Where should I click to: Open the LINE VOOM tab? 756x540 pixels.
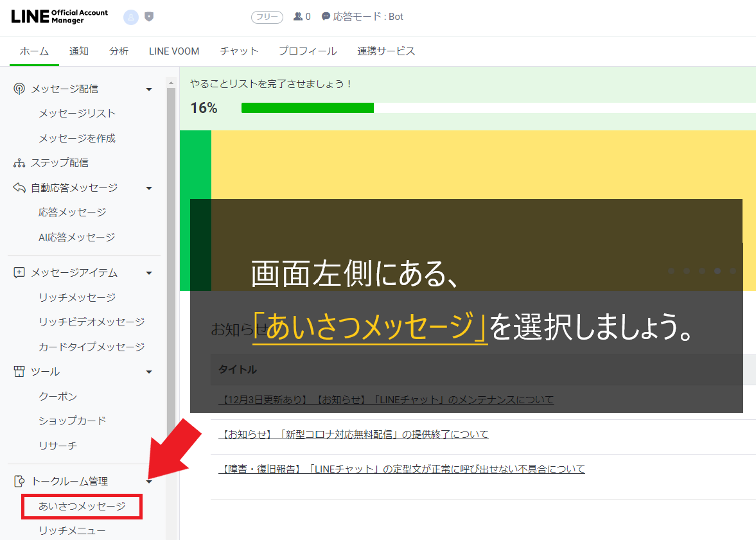tap(174, 51)
